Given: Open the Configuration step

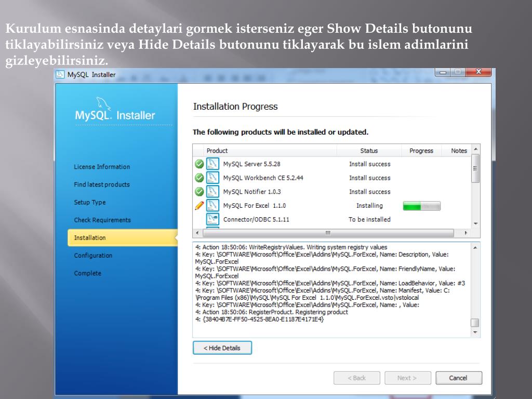Looking at the screenshot, I should coord(93,256).
